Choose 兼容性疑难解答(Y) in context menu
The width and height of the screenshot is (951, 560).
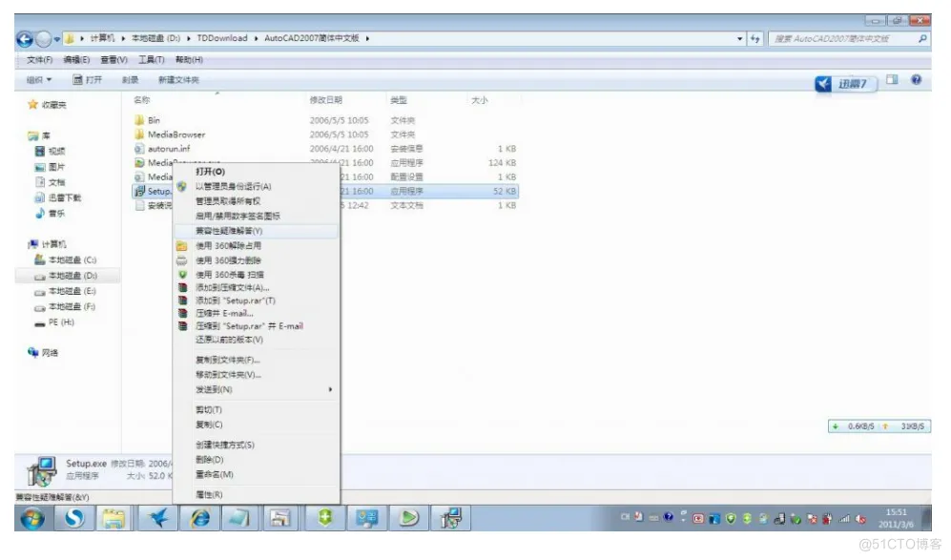click(x=229, y=231)
